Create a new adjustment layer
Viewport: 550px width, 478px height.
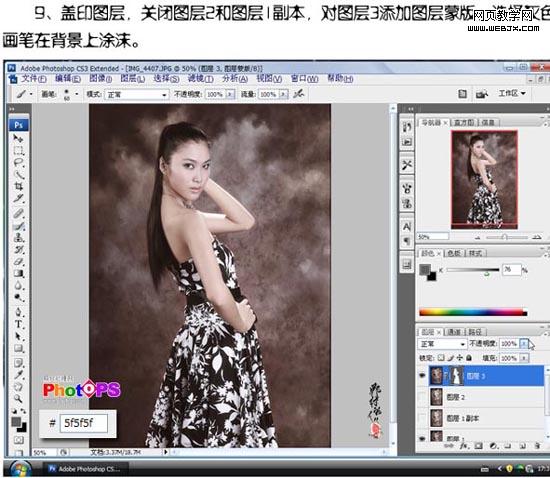(494, 446)
